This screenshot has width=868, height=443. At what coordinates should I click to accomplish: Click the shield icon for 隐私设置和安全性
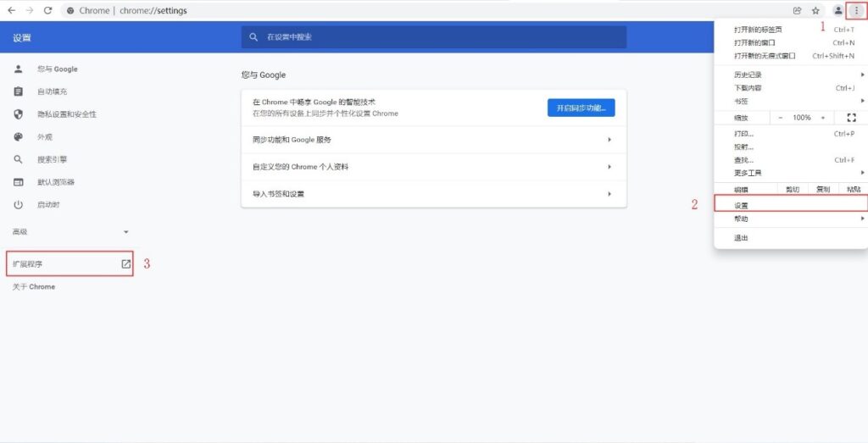[x=19, y=114]
